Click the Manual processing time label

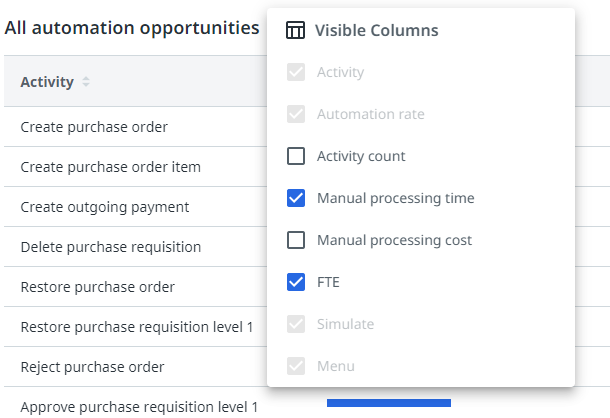tap(395, 198)
